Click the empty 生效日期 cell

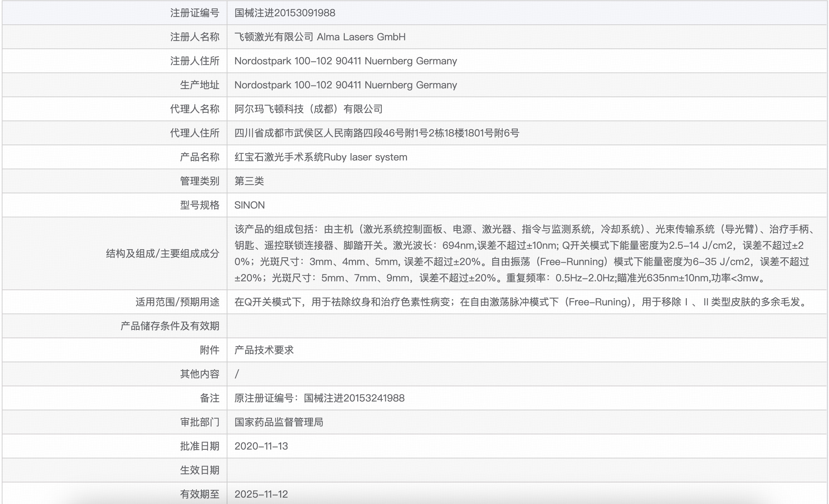pyautogui.click(x=424, y=470)
